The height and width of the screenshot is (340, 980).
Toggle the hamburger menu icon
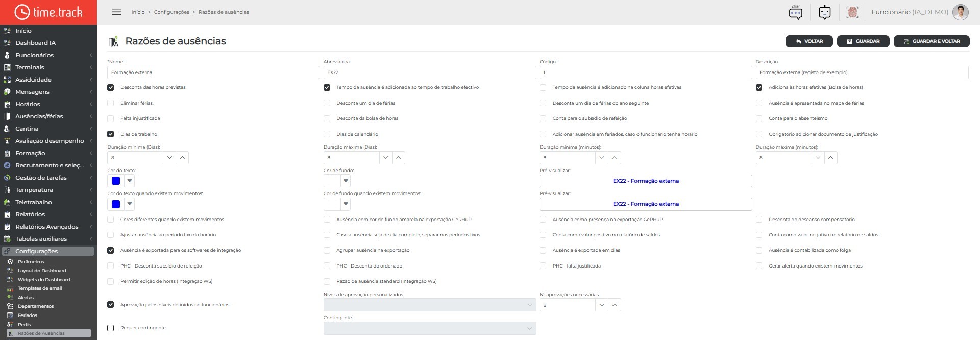click(116, 12)
